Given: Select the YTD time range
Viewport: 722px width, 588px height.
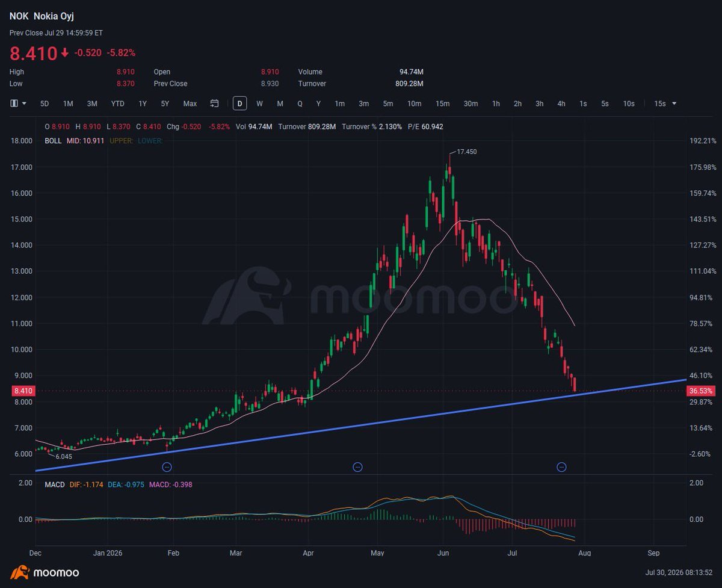Looking at the screenshot, I should tap(118, 104).
